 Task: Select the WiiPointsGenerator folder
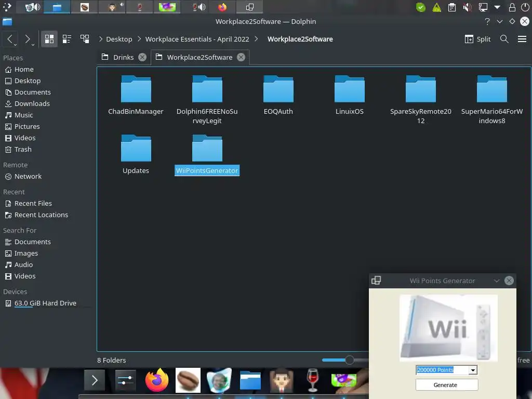pos(207,154)
